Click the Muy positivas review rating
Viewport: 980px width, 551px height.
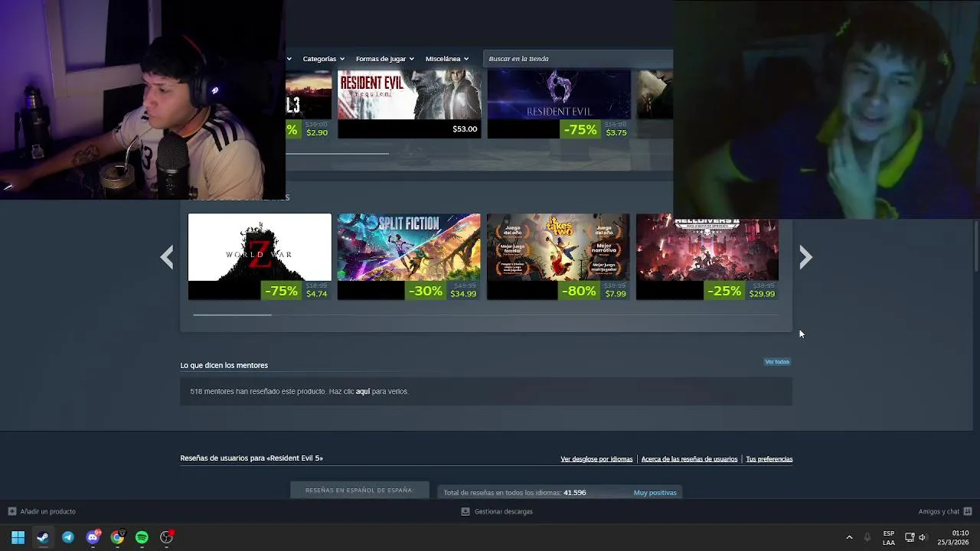pyautogui.click(x=655, y=493)
